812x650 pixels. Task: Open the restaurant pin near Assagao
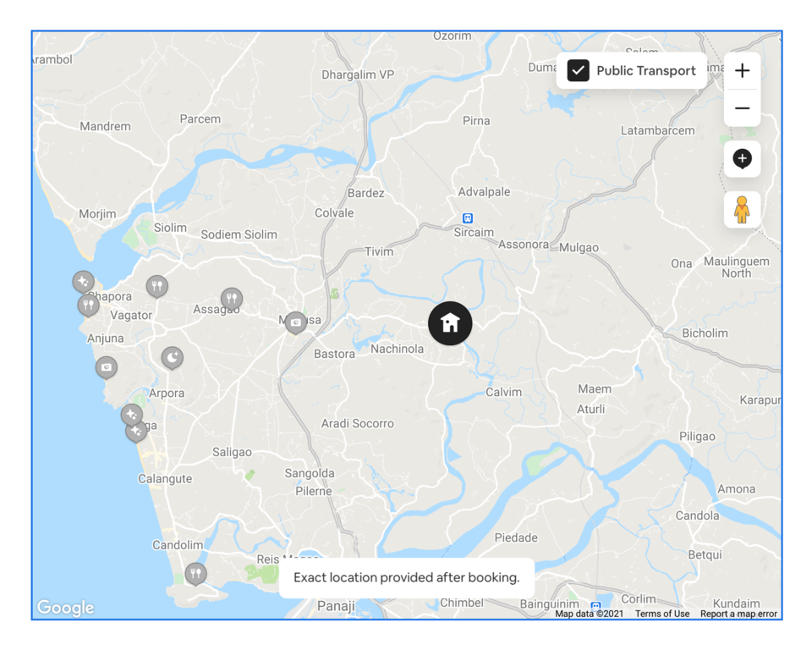pos(232,299)
